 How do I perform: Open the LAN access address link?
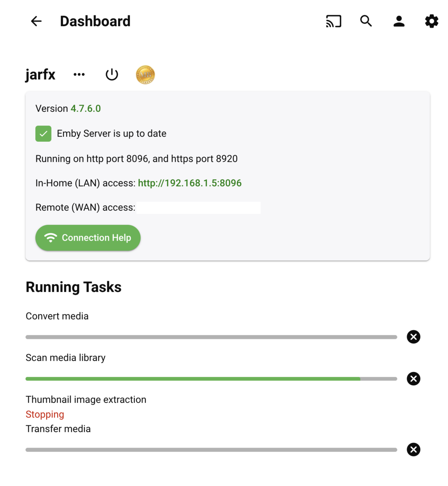point(189,183)
